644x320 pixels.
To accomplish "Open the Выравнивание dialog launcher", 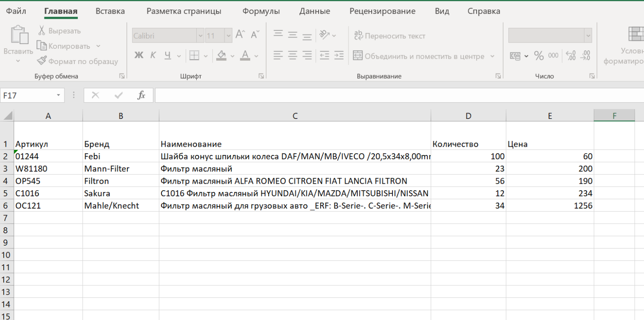I will [x=498, y=76].
